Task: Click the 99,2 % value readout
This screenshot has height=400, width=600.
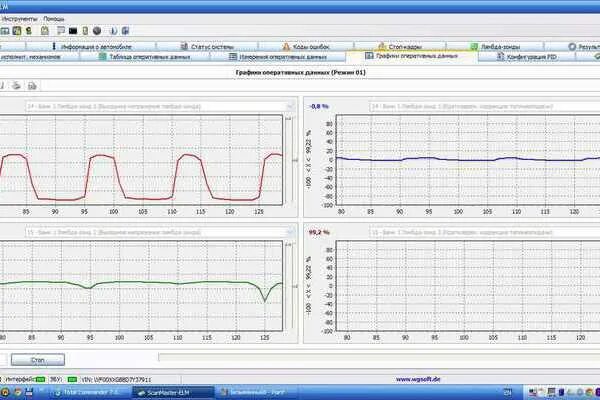Action: (x=319, y=232)
